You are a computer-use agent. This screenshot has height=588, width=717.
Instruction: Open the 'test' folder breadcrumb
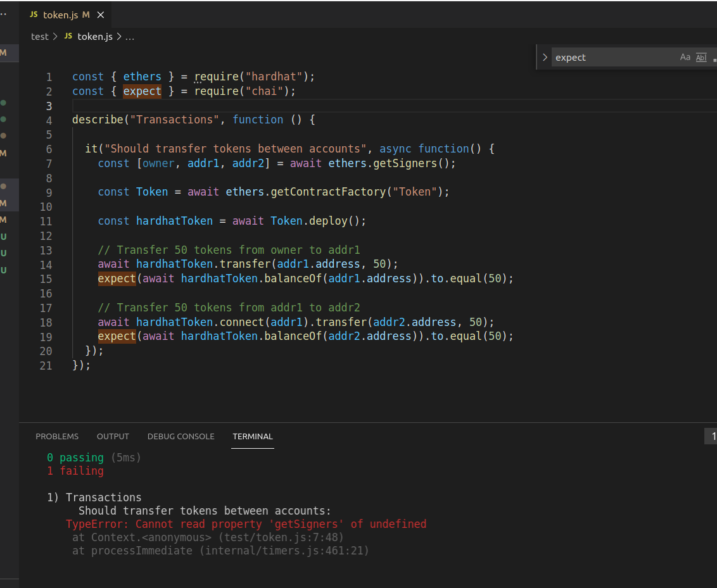coord(39,37)
